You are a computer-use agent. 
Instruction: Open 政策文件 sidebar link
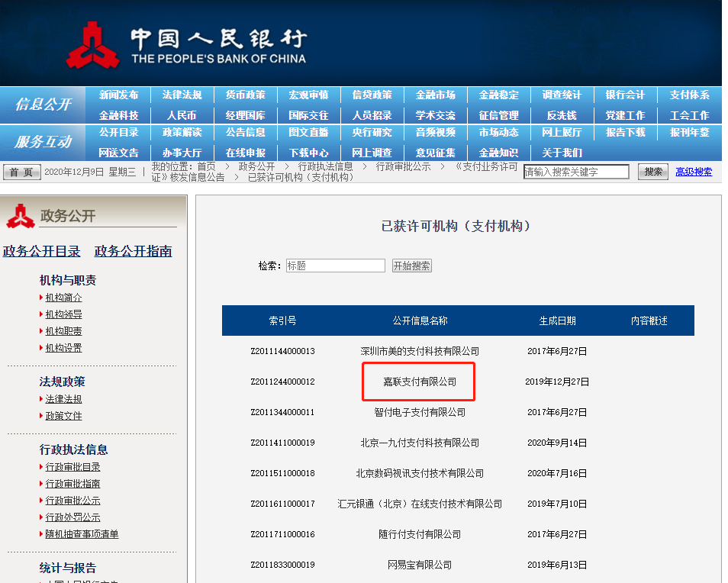point(63,416)
